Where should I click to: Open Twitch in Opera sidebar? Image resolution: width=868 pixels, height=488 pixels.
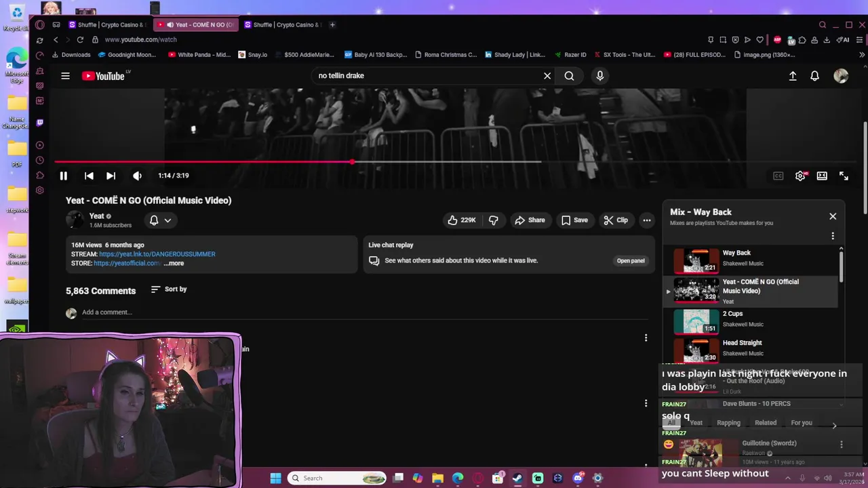[x=40, y=123]
